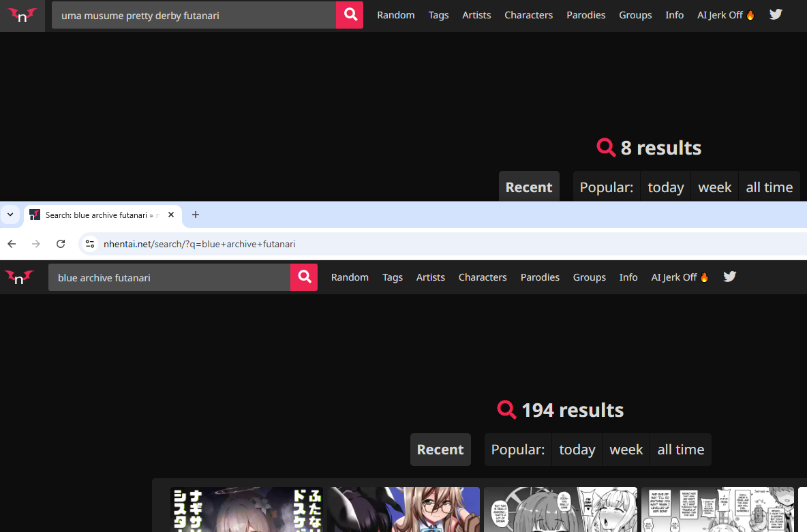Open Info on the 8 results page
This screenshot has width=807, height=532.
pyautogui.click(x=674, y=16)
